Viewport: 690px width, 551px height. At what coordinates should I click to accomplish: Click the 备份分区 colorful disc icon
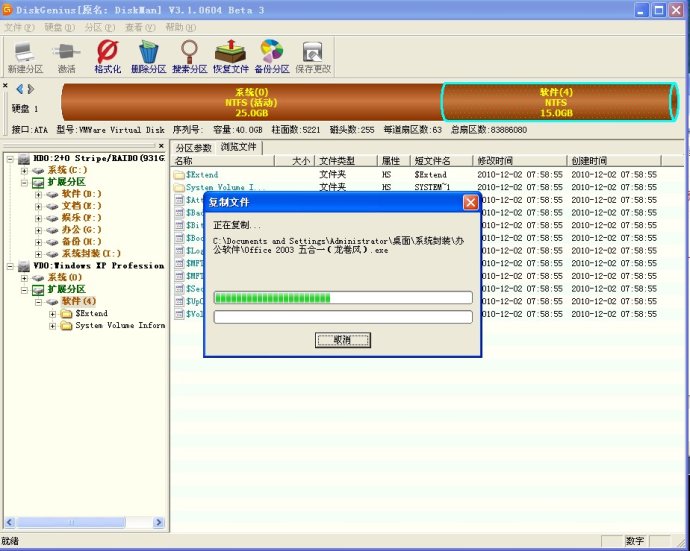coord(272,57)
